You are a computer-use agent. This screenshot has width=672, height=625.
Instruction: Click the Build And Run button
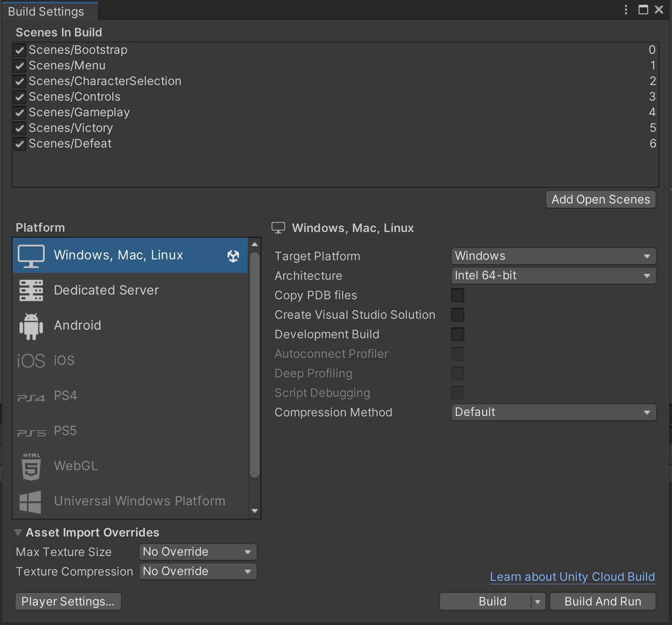pyautogui.click(x=603, y=602)
